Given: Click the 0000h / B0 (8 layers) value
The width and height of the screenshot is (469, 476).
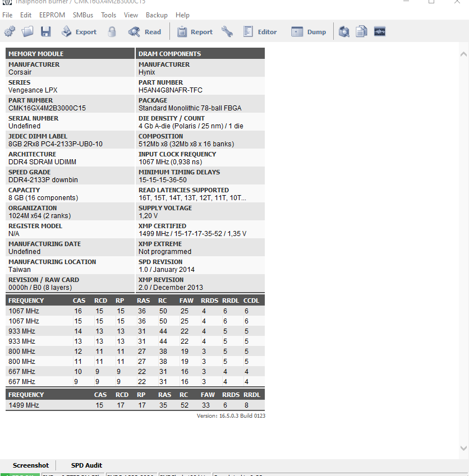Looking at the screenshot, I should (x=40, y=288).
